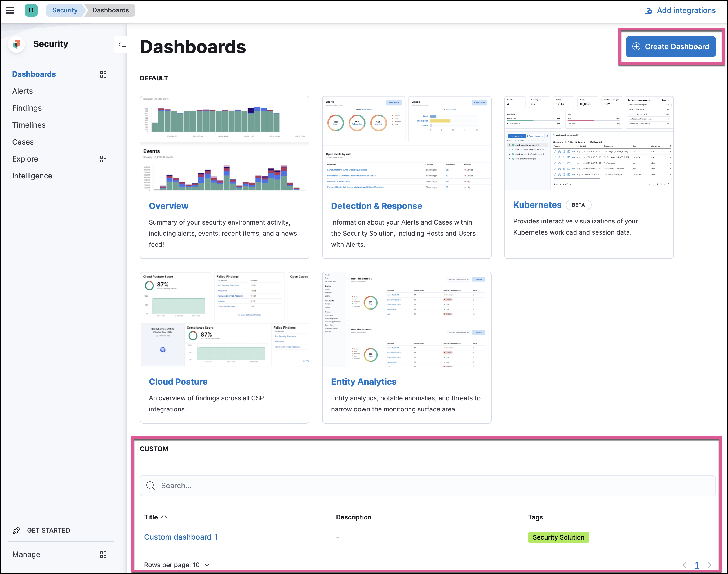Screen dimensions: 728x574
Task: Click the Add integrations icon
Action: pos(648,10)
